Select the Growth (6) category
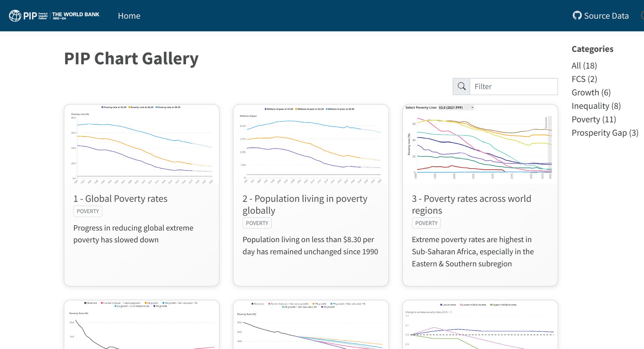This screenshot has height=349, width=644. coord(591,93)
